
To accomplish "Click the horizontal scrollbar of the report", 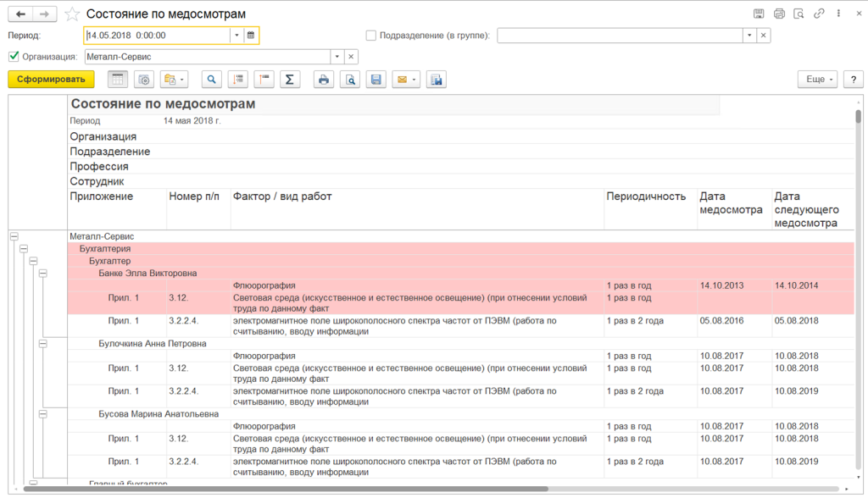I will pyautogui.click(x=286, y=490).
